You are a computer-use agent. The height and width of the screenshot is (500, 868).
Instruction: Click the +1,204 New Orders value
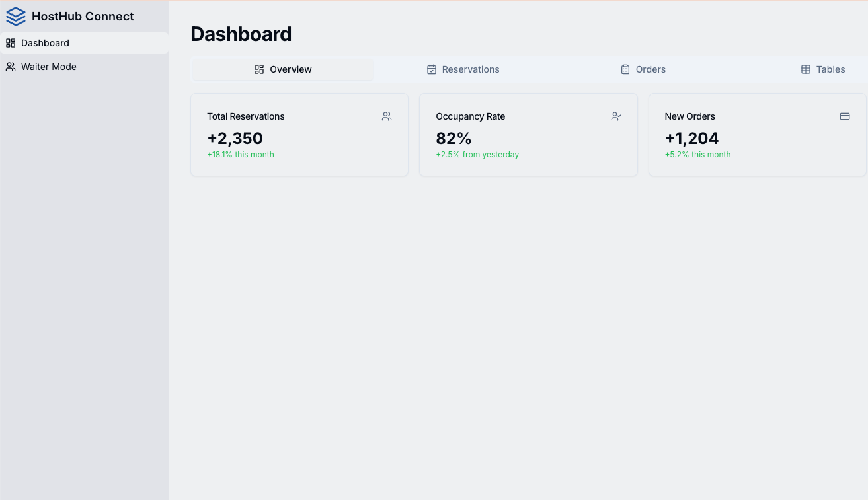pos(691,138)
